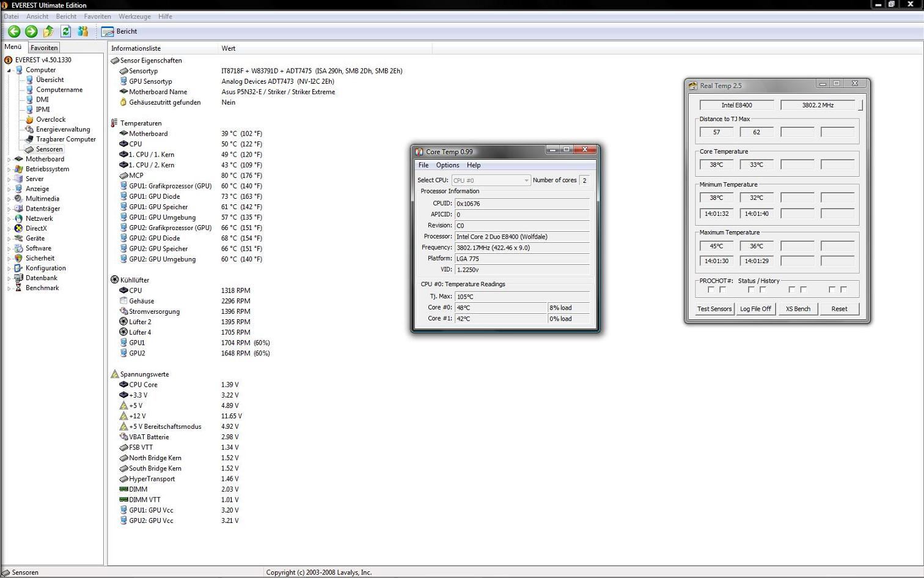Expand the Software tree node
The height and width of the screenshot is (578, 924).
pos(9,248)
